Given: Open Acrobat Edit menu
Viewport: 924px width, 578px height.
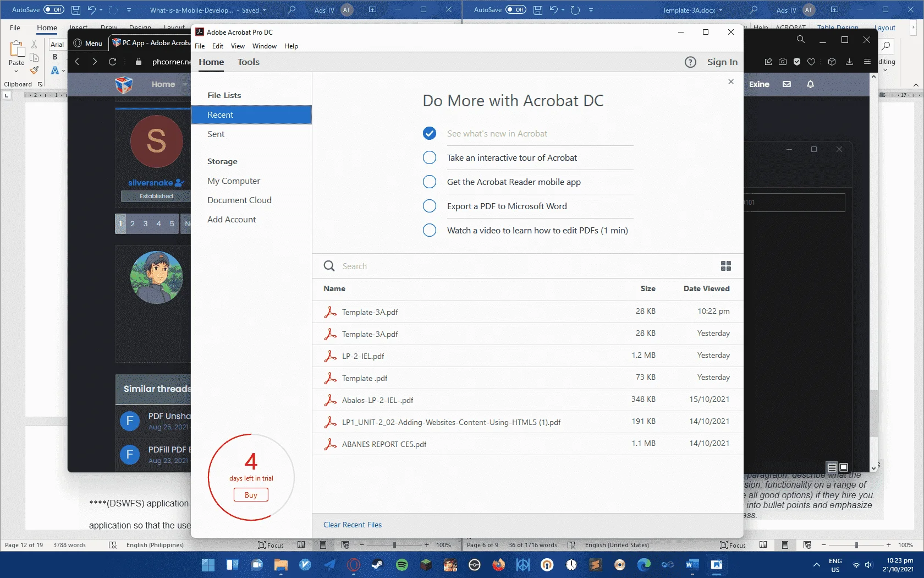Looking at the screenshot, I should point(218,46).
